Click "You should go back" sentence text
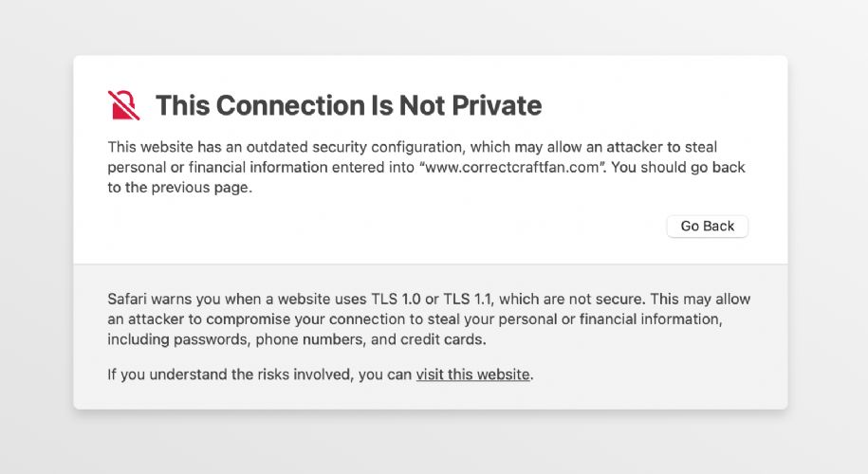Image resolution: width=868 pixels, height=474 pixels. point(678,167)
